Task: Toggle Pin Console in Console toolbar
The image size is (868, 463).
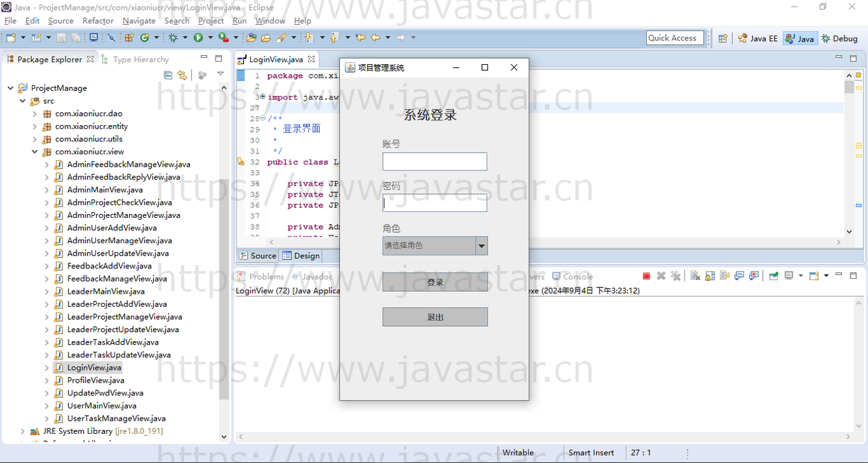Action: (x=773, y=276)
